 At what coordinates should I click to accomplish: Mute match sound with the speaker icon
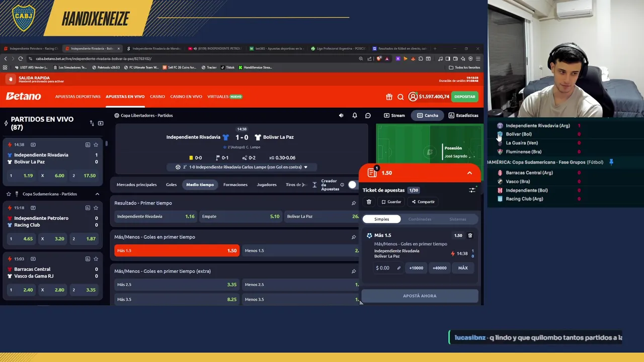[341, 115]
